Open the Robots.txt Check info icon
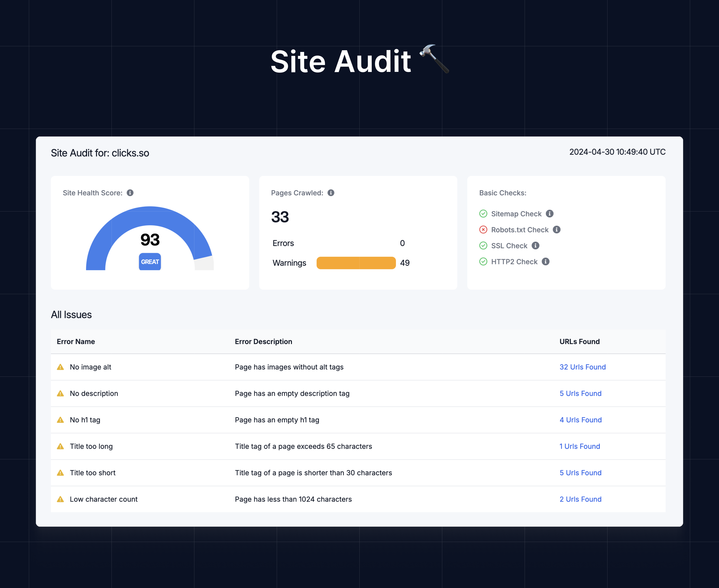The width and height of the screenshot is (719, 588). pyautogui.click(x=557, y=230)
